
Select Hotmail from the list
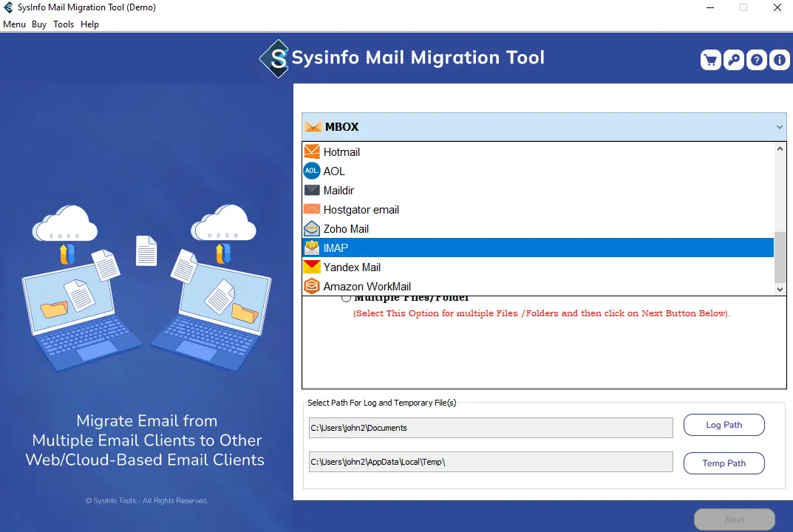(538, 151)
